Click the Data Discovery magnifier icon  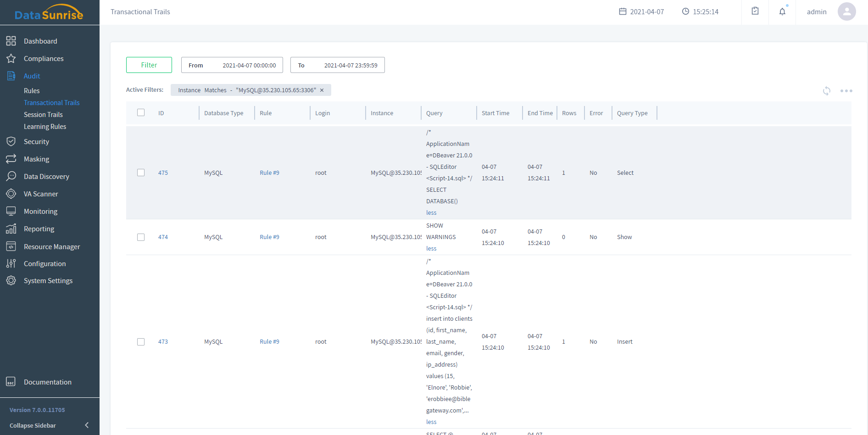pos(11,177)
